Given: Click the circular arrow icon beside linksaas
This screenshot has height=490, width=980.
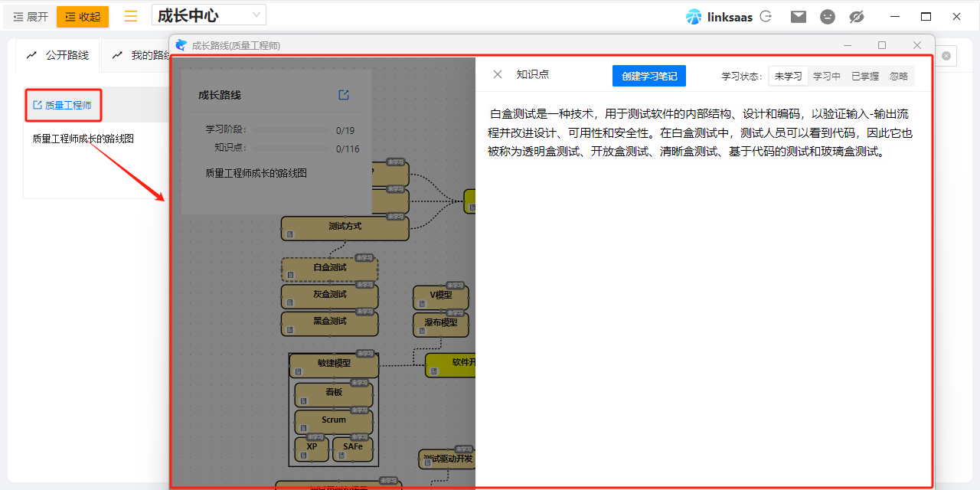Looking at the screenshot, I should click(766, 16).
